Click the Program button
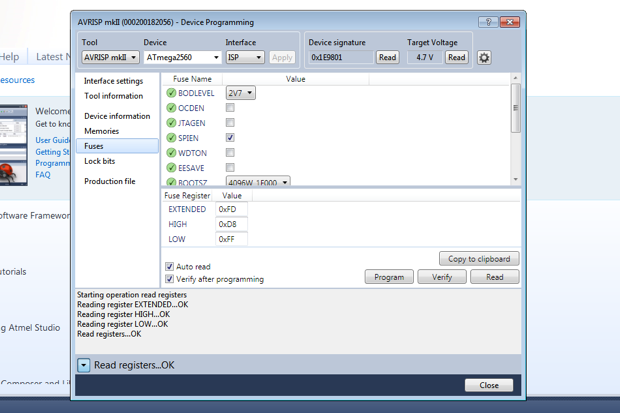Screen dimensions: 620x413 click(x=389, y=277)
